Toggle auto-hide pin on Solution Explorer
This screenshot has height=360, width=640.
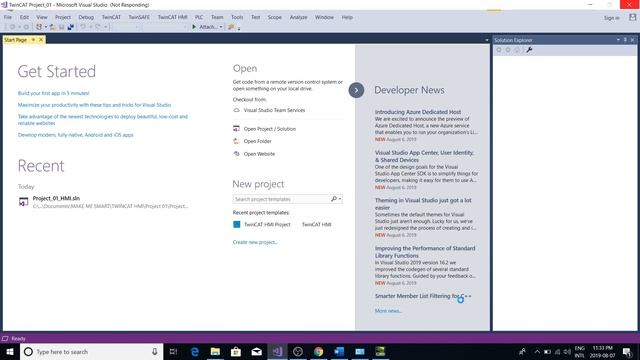pyautogui.click(x=625, y=40)
